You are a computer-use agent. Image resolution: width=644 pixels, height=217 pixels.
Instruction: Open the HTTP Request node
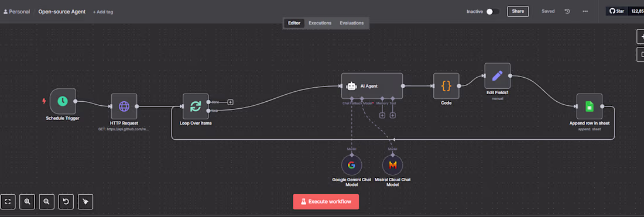(x=124, y=106)
